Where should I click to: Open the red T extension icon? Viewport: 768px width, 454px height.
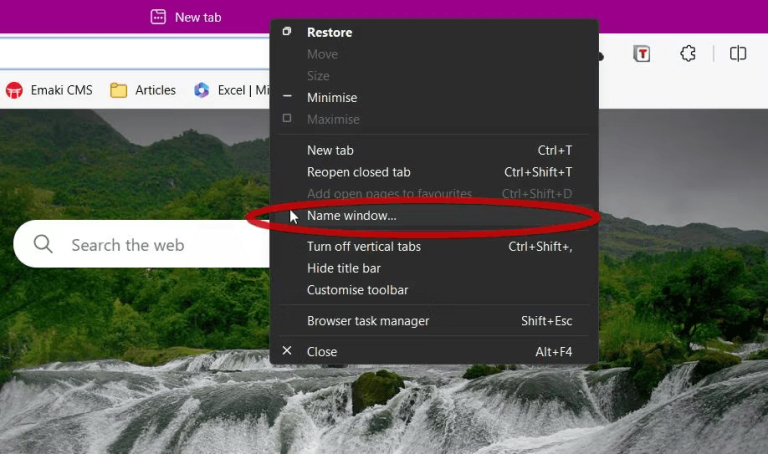[642, 53]
